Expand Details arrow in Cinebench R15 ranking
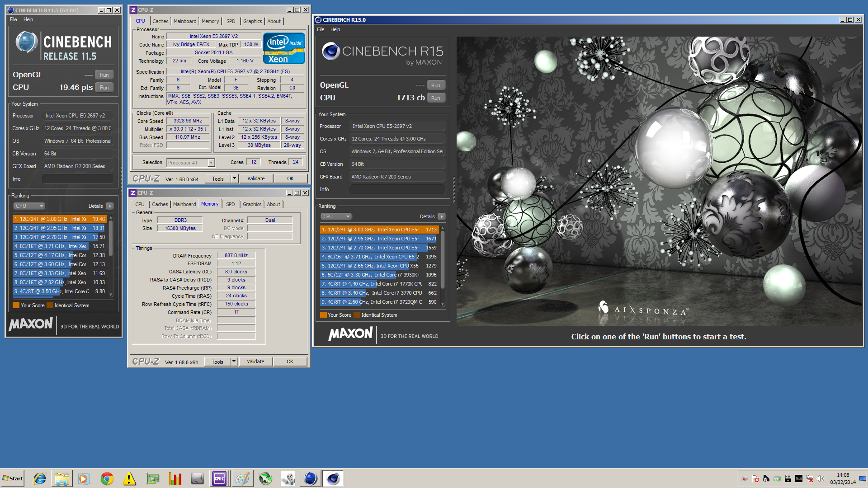 442,216
